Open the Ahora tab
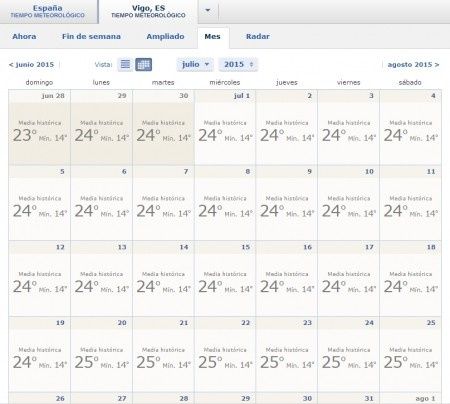 pyautogui.click(x=24, y=37)
